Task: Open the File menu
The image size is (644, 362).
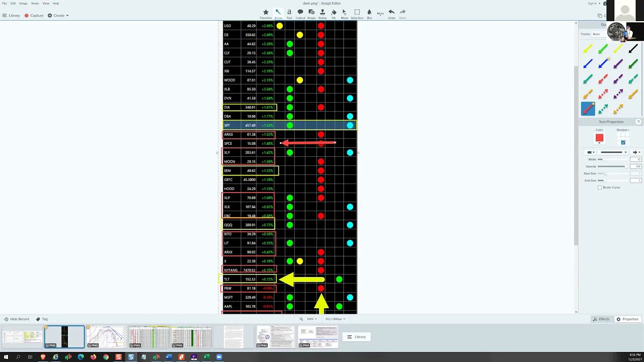Action: click(x=5, y=4)
